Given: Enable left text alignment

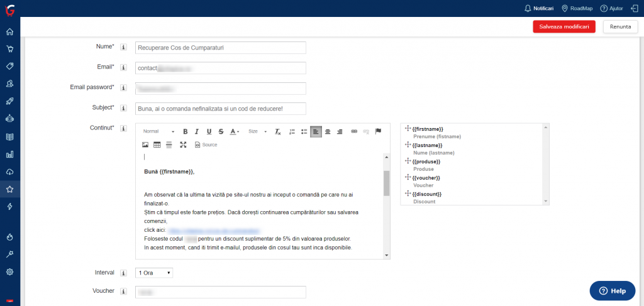Looking at the screenshot, I should pos(316,131).
